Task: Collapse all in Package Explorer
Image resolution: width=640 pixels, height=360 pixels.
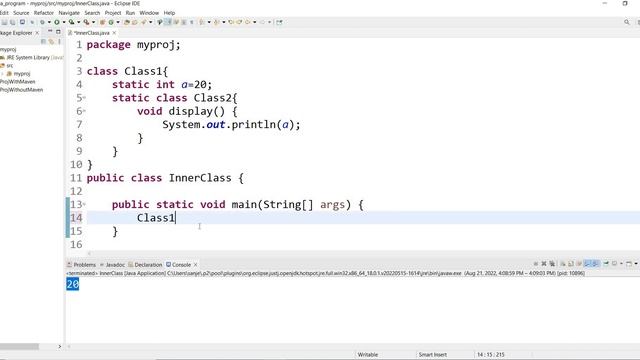Action: [x=43, y=41]
